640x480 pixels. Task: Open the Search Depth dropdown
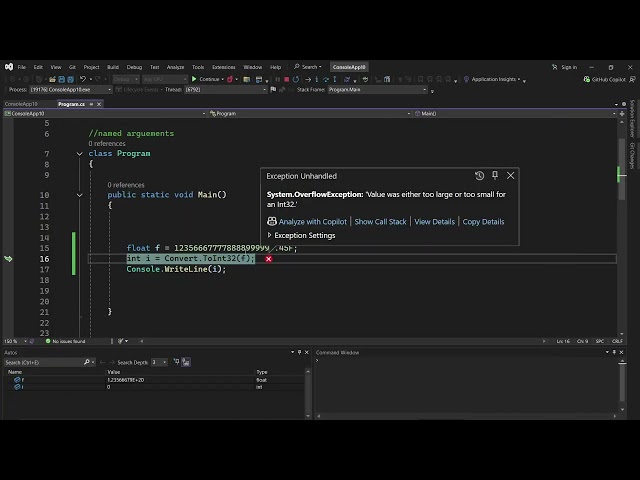click(159, 362)
